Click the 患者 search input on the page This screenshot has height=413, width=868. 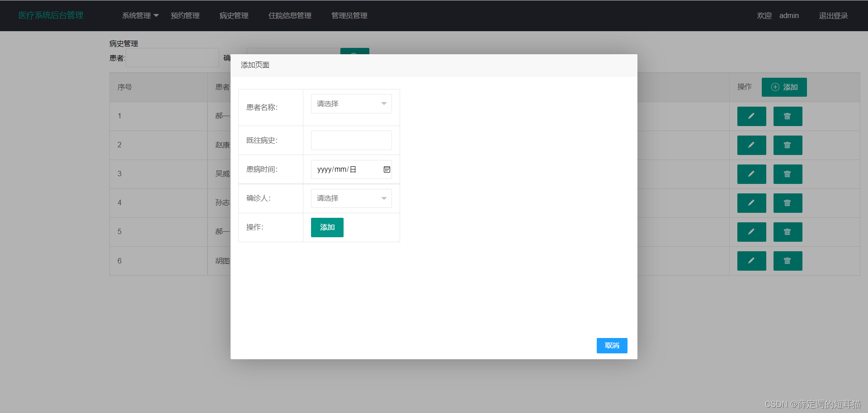click(172, 58)
